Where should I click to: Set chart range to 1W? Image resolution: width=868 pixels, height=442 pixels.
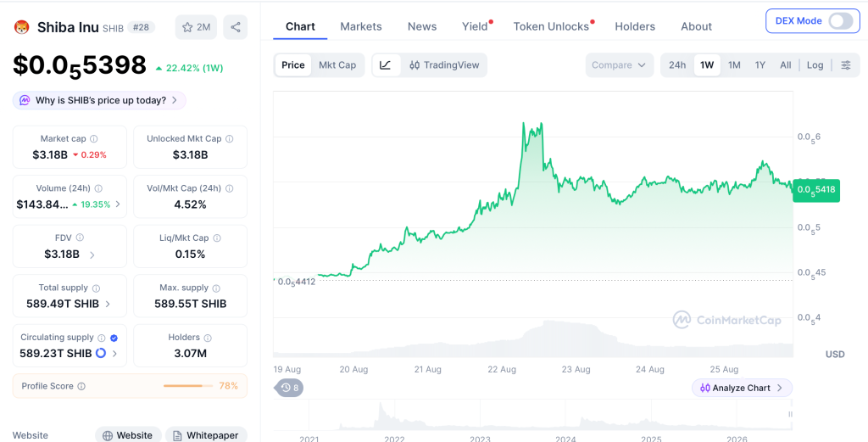707,65
